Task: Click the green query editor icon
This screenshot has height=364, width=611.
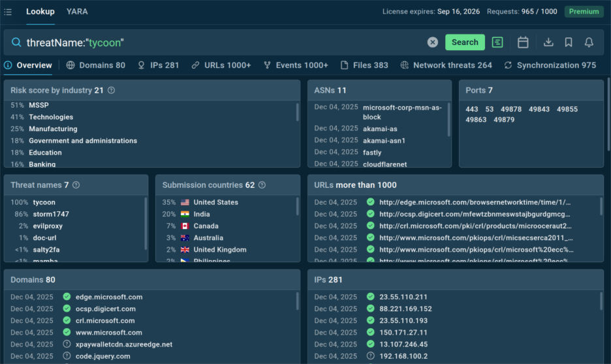Action: [x=497, y=42]
